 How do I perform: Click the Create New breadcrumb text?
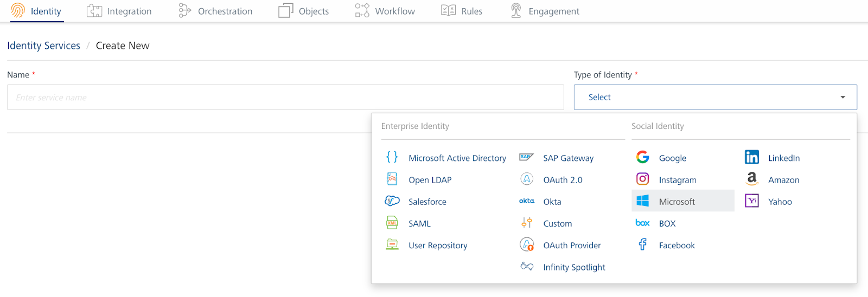point(123,46)
